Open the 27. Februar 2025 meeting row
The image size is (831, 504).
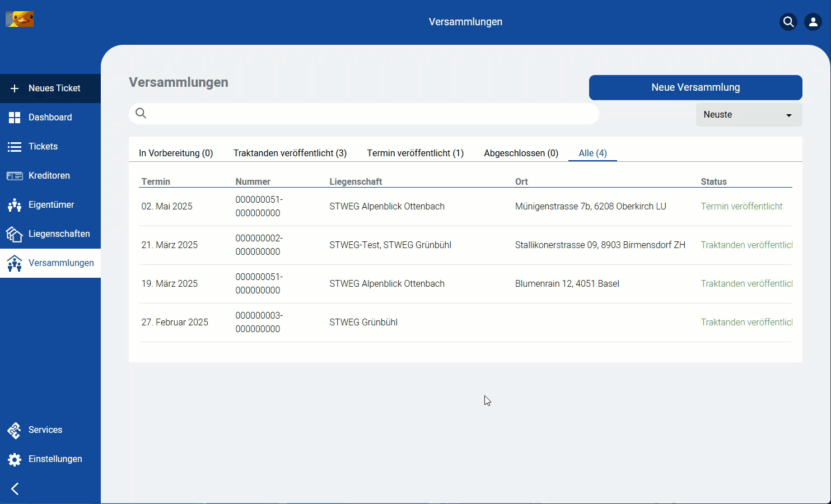[x=465, y=323]
